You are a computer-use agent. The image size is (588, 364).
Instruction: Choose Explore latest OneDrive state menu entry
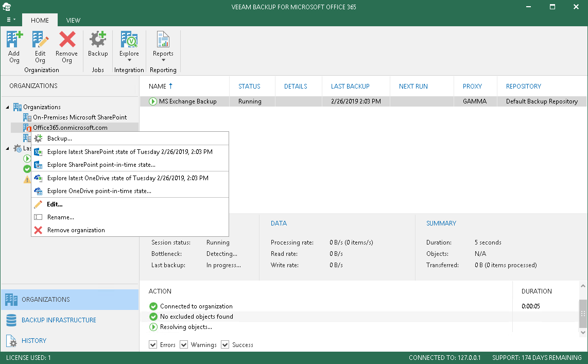point(130,178)
